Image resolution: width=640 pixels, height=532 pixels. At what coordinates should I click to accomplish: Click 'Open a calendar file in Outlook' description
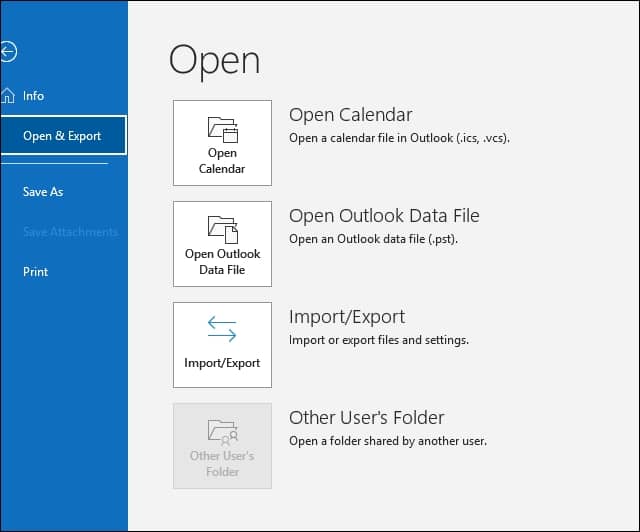(x=399, y=138)
